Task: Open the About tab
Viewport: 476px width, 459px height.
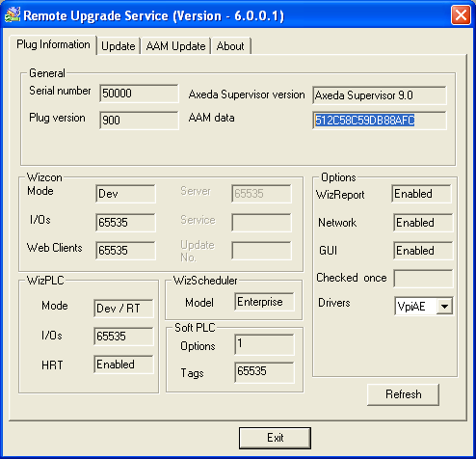Action: pyautogui.click(x=230, y=46)
